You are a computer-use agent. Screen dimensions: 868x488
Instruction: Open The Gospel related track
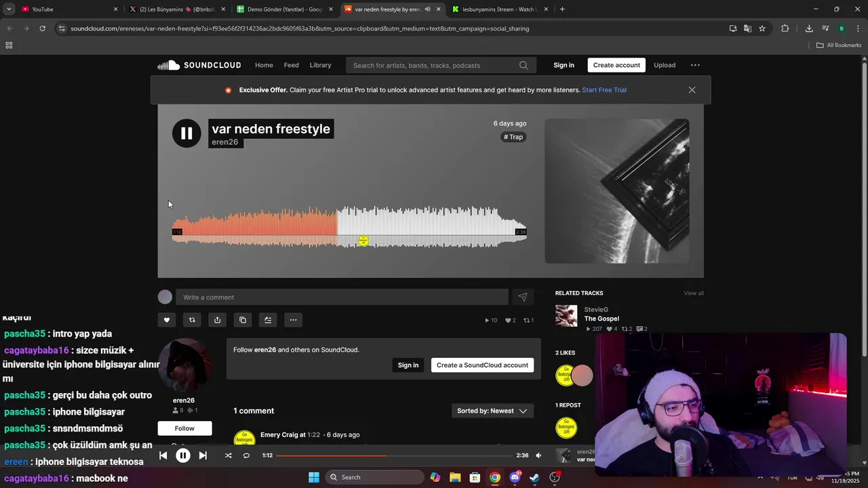601,319
